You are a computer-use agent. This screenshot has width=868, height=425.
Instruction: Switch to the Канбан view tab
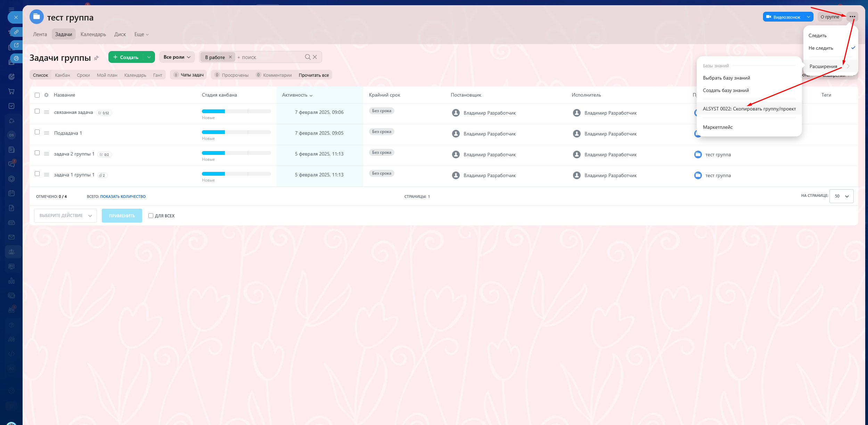[x=62, y=75]
